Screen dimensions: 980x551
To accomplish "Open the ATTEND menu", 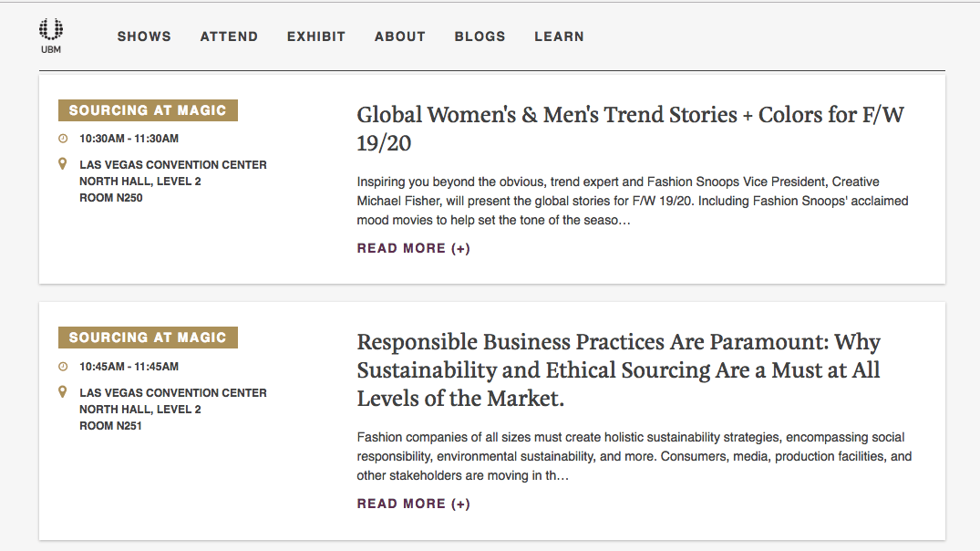I will coord(229,36).
